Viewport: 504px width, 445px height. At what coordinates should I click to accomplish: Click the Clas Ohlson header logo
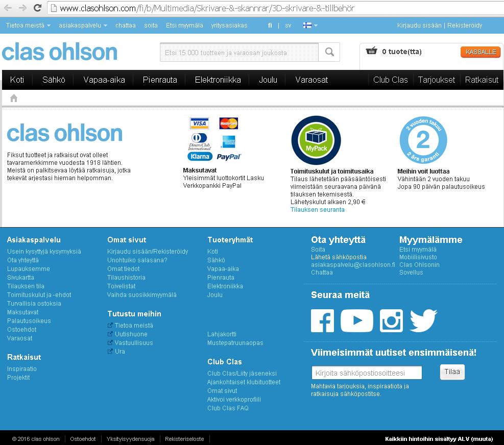click(x=60, y=52)
